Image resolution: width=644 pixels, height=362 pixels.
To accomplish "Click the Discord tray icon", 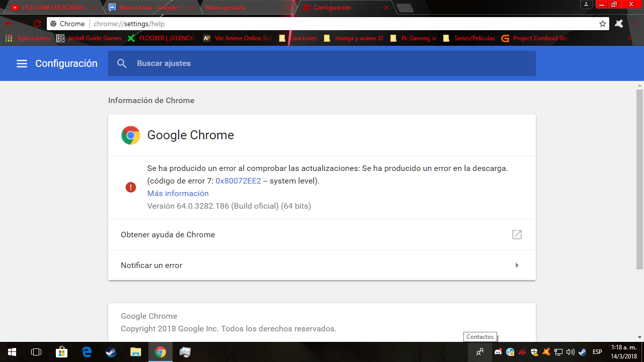I will pyautogui.click(x=498, y=352).
